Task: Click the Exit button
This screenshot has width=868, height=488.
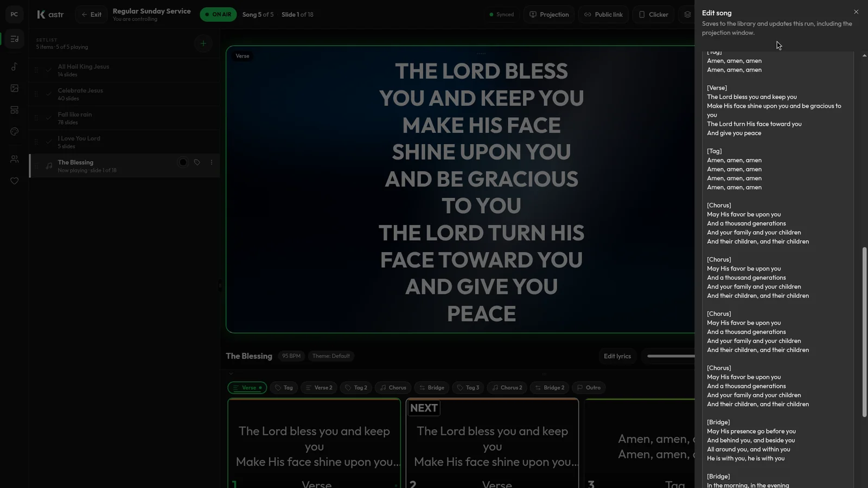Action: click(x=91, y=15)
